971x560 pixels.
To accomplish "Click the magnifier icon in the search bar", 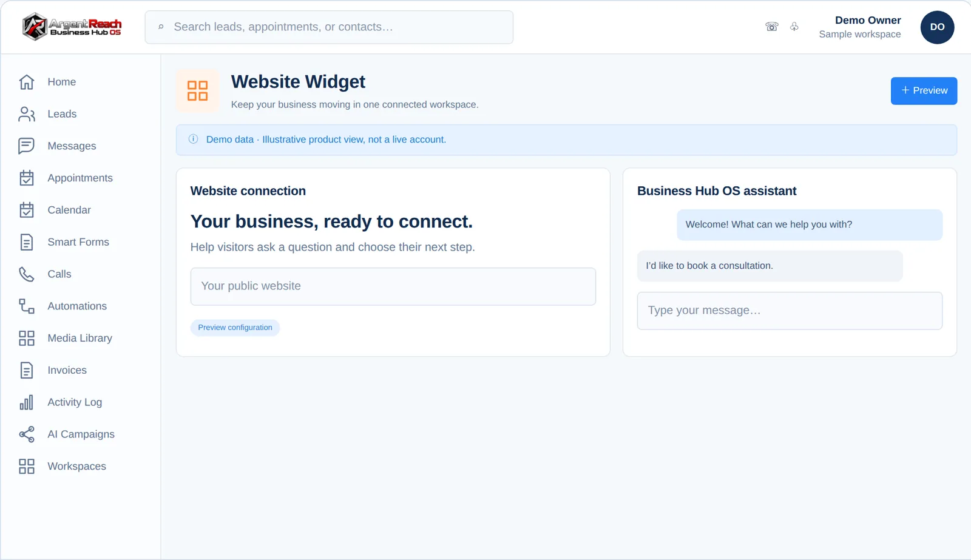I will [x=161, y=27].
